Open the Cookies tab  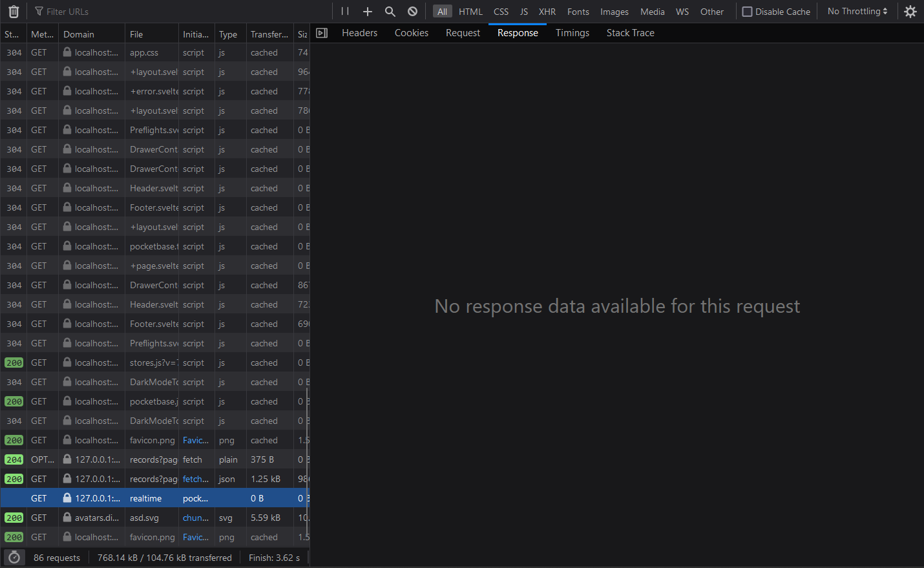(x=412, y=33)
